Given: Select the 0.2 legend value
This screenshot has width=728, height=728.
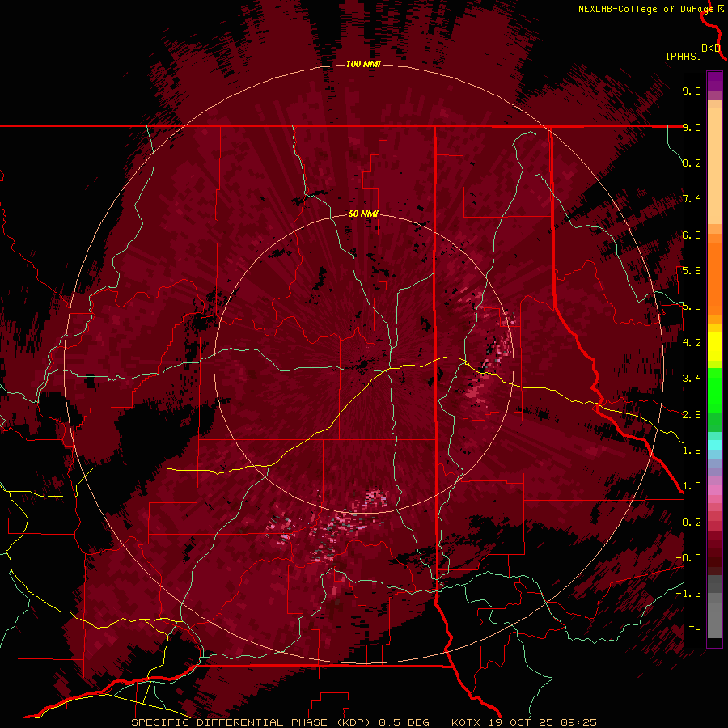Looking at the screenshot, I should (692, 523).
